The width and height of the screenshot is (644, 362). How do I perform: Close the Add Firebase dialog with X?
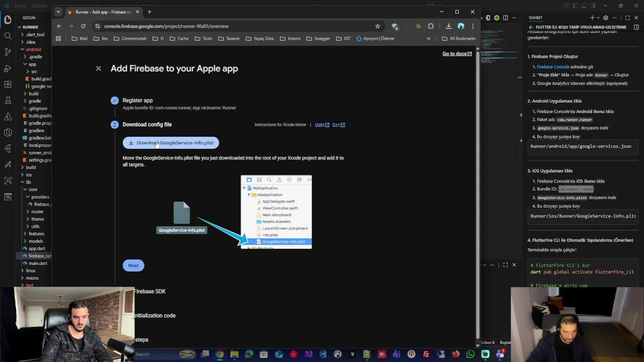click(x=99, y=68)
